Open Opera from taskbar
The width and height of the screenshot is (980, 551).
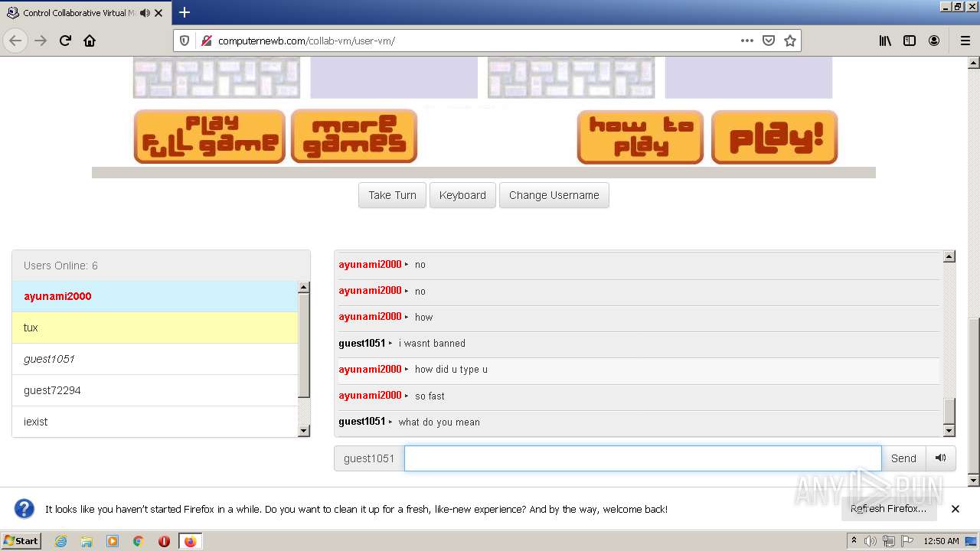(164, 541)
